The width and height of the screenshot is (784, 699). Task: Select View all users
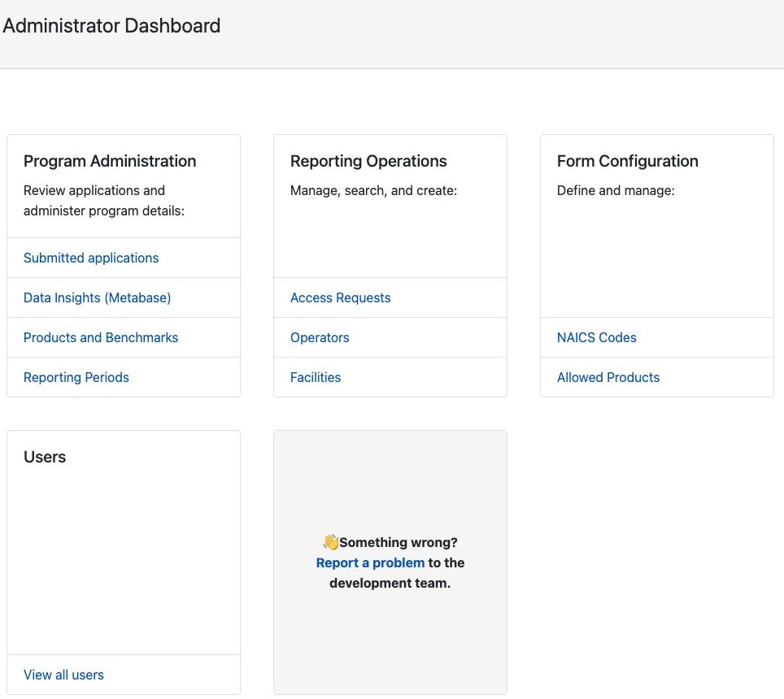[x=63, y=675]
